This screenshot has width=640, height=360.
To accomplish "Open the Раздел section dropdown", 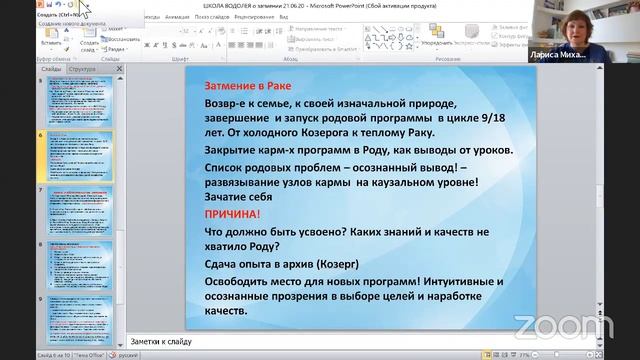I will pyautogui.click(x=114, y=49).
